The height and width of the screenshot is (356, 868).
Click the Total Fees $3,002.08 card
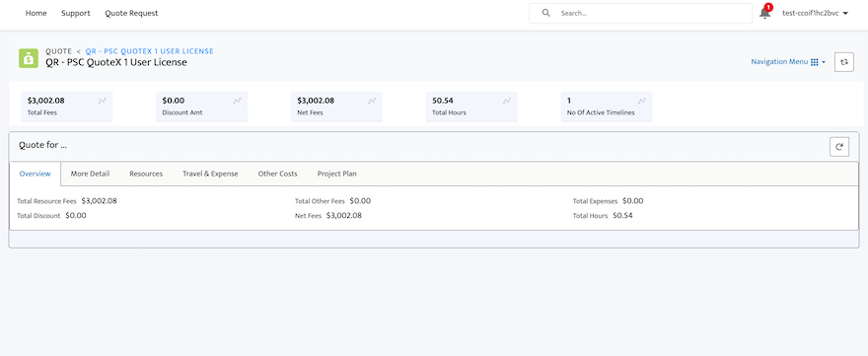(x=66, y=107)
